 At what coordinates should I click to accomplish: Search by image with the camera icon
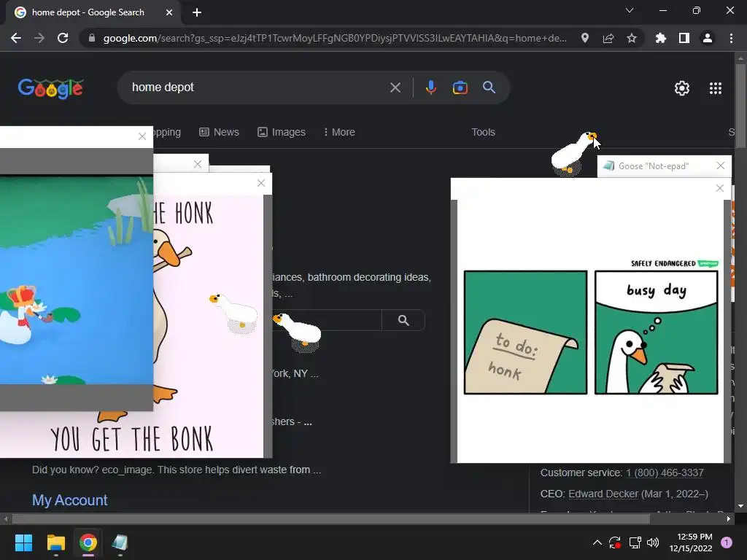coord(460,87)
